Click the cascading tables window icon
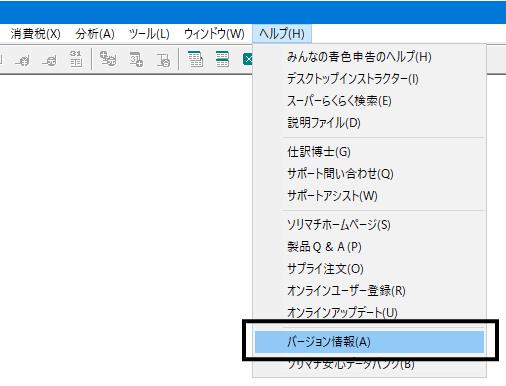Image resolution: width=506 pixels, height=386 pixels. [195, 59]
